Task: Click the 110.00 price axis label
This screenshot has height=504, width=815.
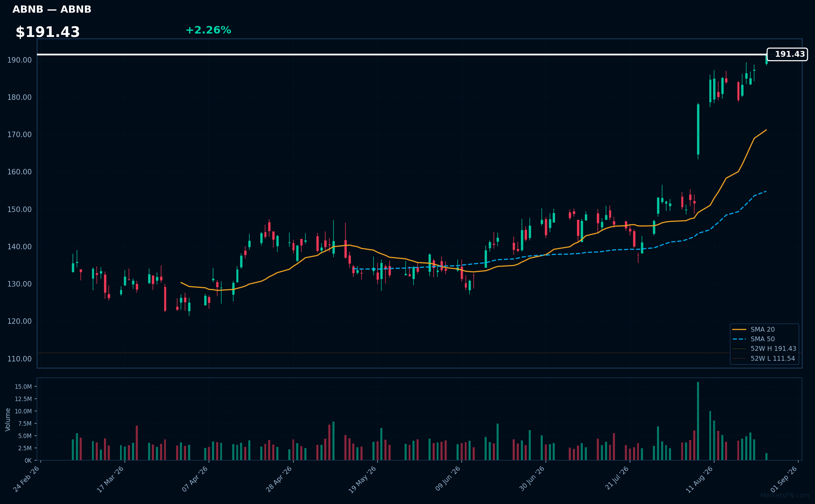Action: 19,359
